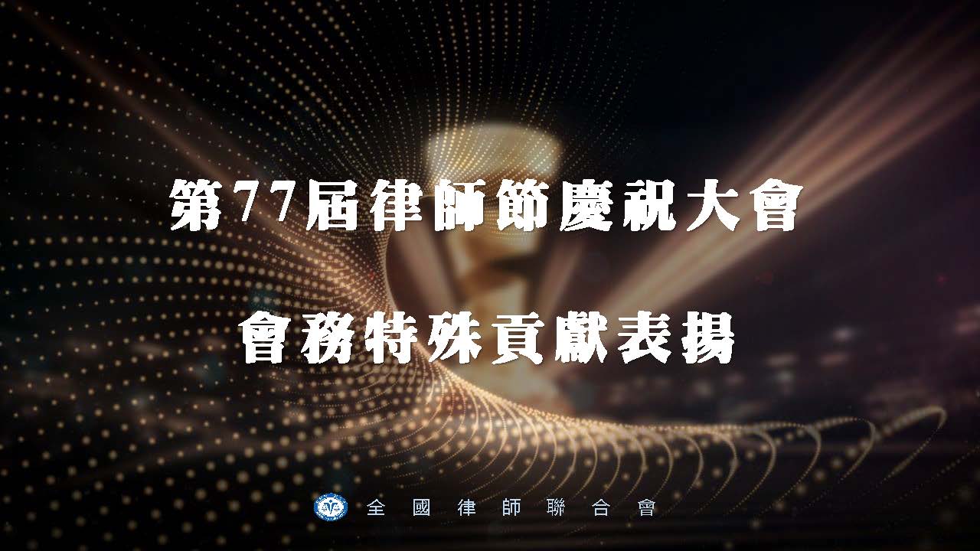The width and height of the screenshot is (980, 551).
Task: Click the title text 第77屆律師節慶祝大會
Action: click(x=485, y=206)
